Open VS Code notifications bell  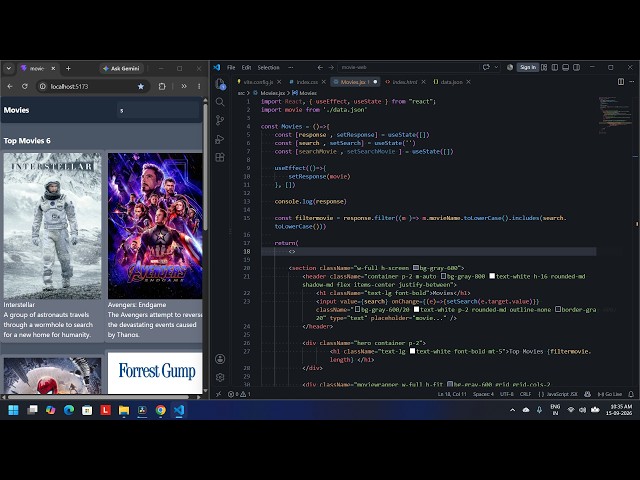631,394
